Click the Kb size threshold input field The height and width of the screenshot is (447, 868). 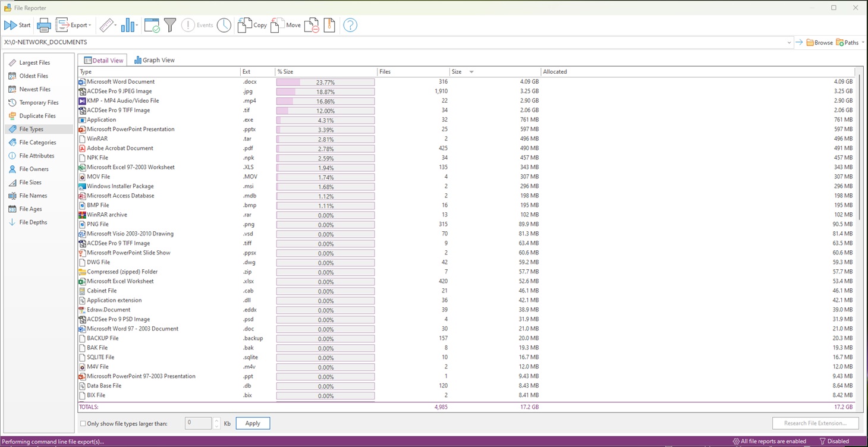[x=197, y=423]
